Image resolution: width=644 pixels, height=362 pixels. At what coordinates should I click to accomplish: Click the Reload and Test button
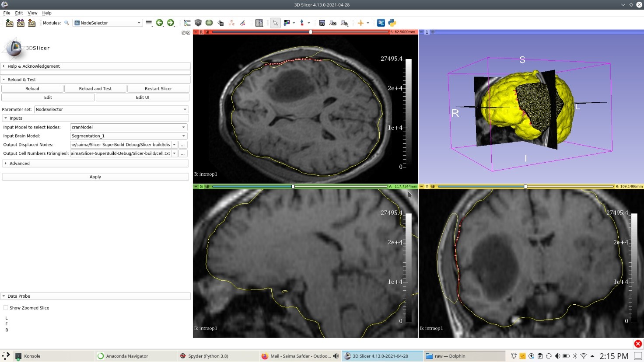pos(95,89)
